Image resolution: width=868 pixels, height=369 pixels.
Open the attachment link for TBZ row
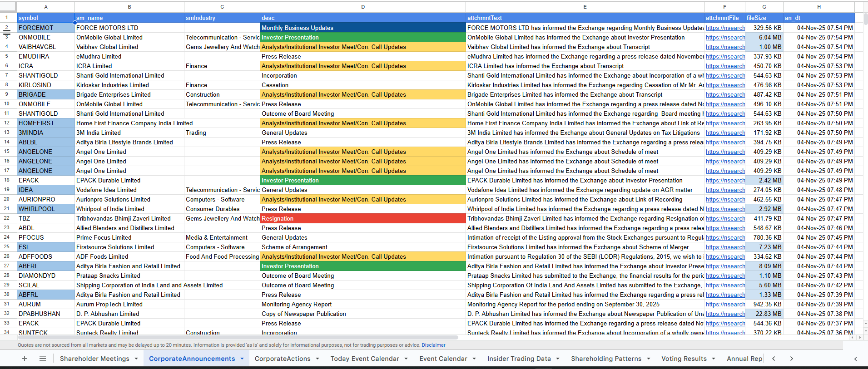click(x=725, y=219)
